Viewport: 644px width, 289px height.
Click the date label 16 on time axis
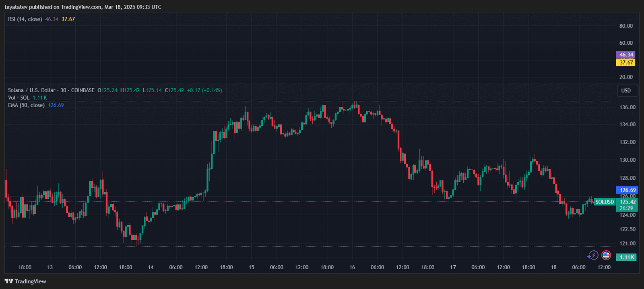click(352, 267)
